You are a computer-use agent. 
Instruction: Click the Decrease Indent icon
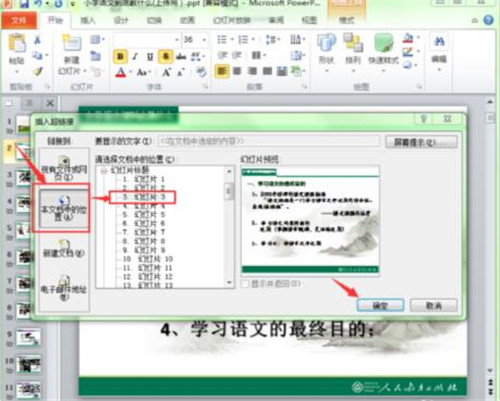pos(222,55)
